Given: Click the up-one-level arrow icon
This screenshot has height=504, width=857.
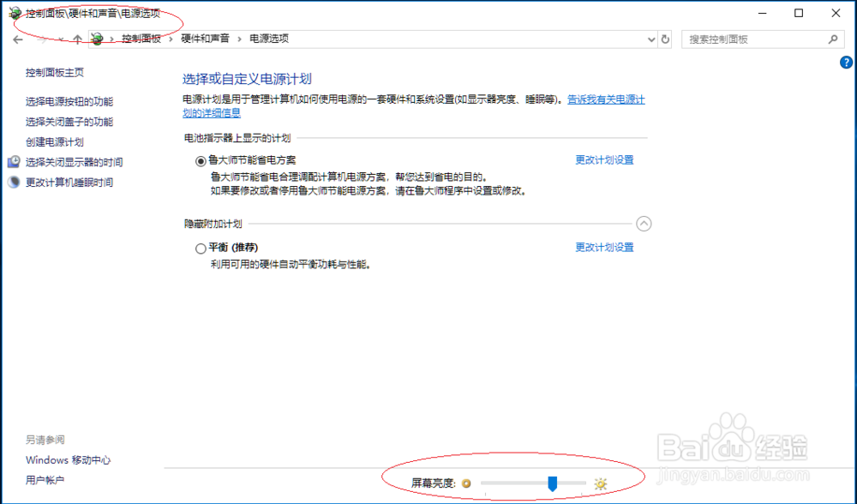Looking at the screenshot, I should point(76,39).
